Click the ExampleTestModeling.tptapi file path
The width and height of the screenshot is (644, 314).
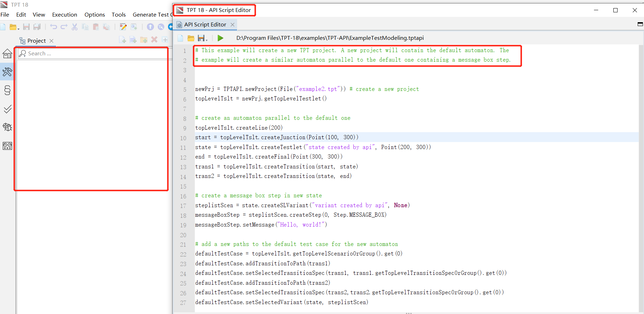(330, 38)
